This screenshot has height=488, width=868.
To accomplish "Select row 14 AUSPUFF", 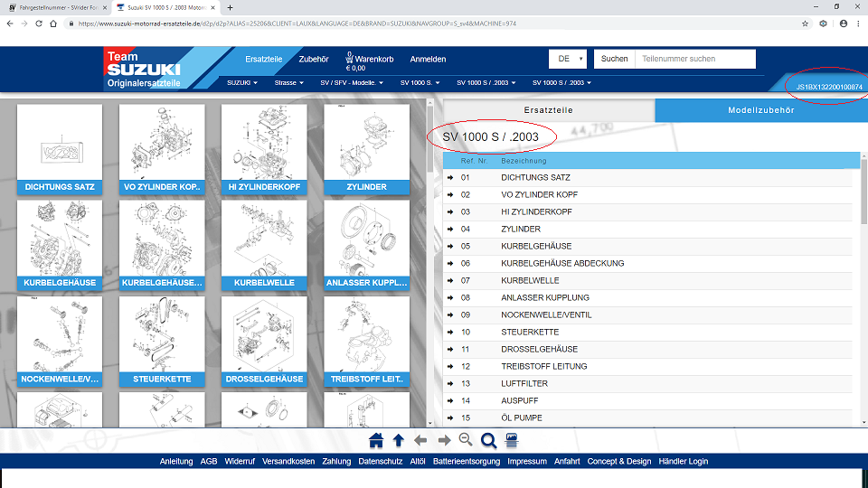I will 647,400.
